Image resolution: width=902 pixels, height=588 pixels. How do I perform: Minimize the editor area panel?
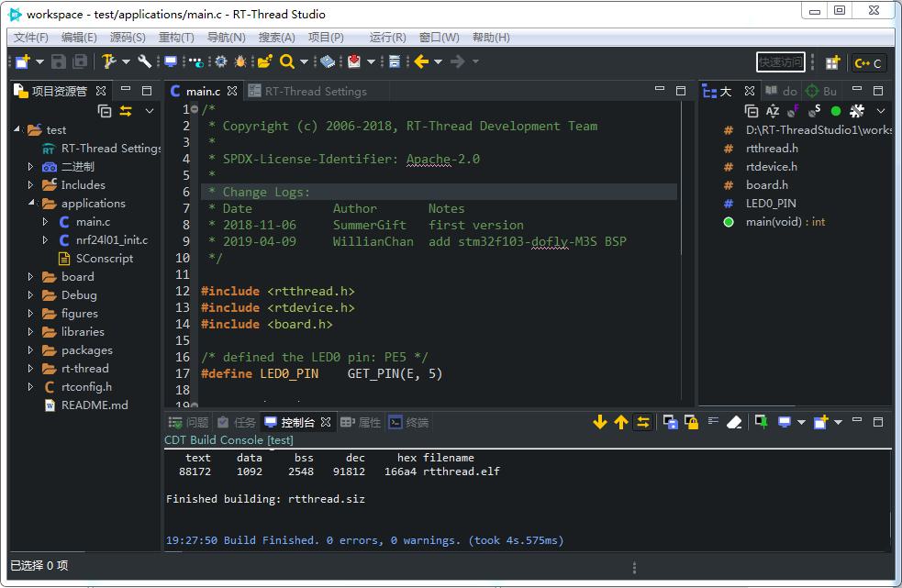tap(660, 90)
